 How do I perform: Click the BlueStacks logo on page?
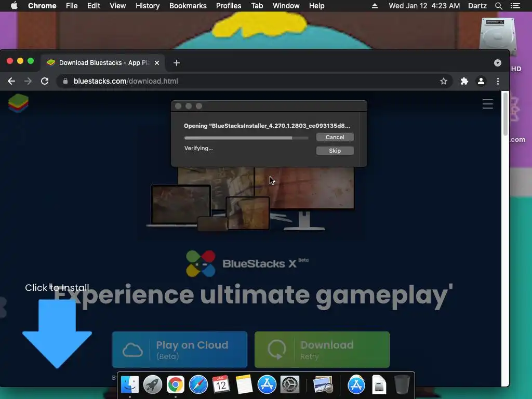(x=18, y=103)
